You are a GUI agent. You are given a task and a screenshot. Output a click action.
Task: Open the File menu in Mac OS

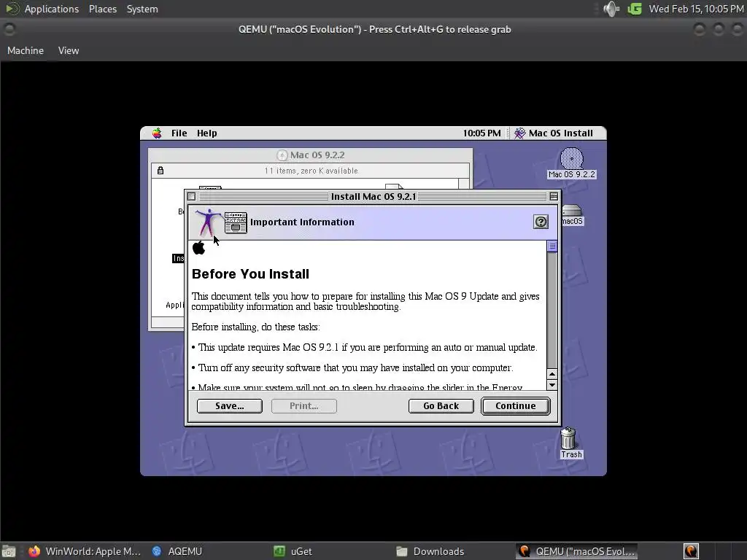click(179, 133)
